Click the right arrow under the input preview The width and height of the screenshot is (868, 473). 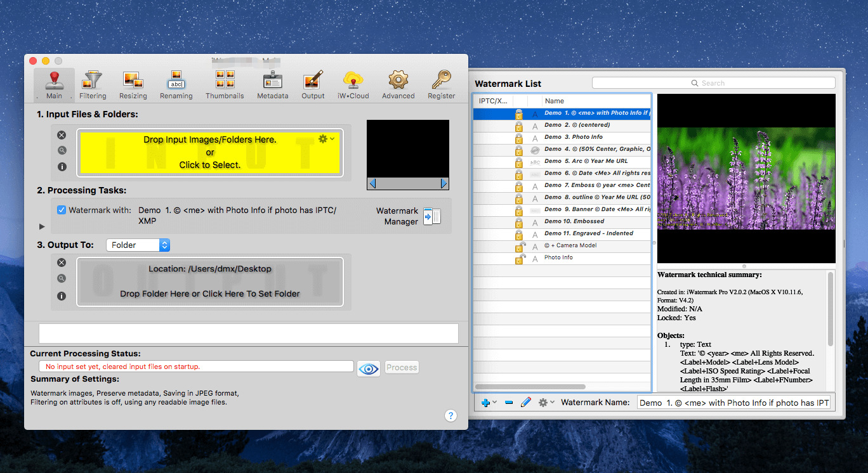444,184
